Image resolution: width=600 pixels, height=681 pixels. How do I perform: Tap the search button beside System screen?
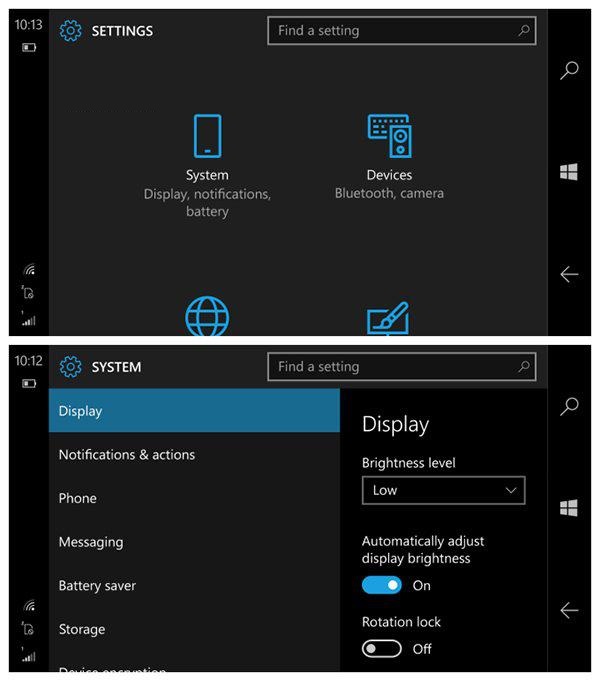pos(569,407)
